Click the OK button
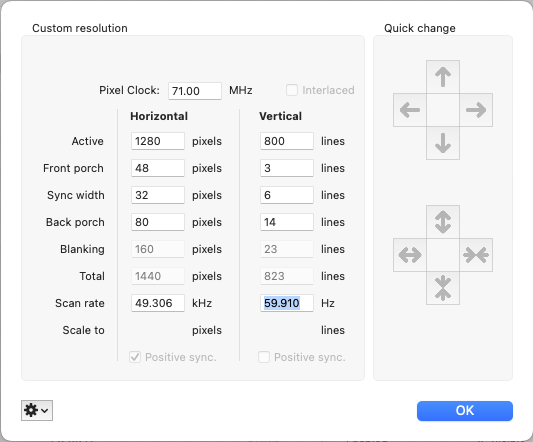533x442 pixels. [x=465, y=411]
